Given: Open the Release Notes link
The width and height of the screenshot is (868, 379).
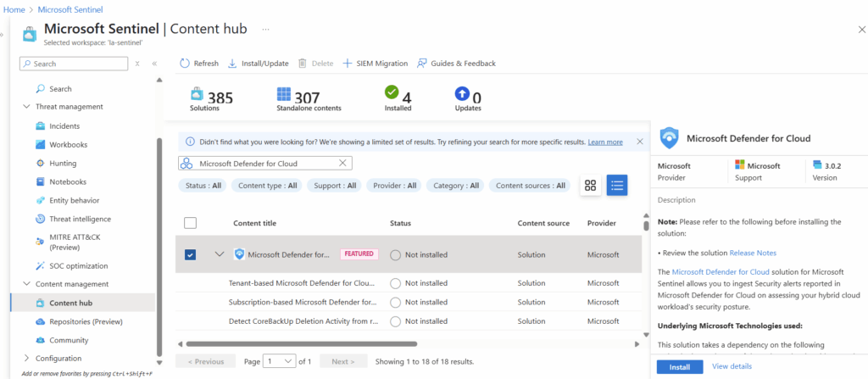Looking at the screenshot, I should [753, 253].
